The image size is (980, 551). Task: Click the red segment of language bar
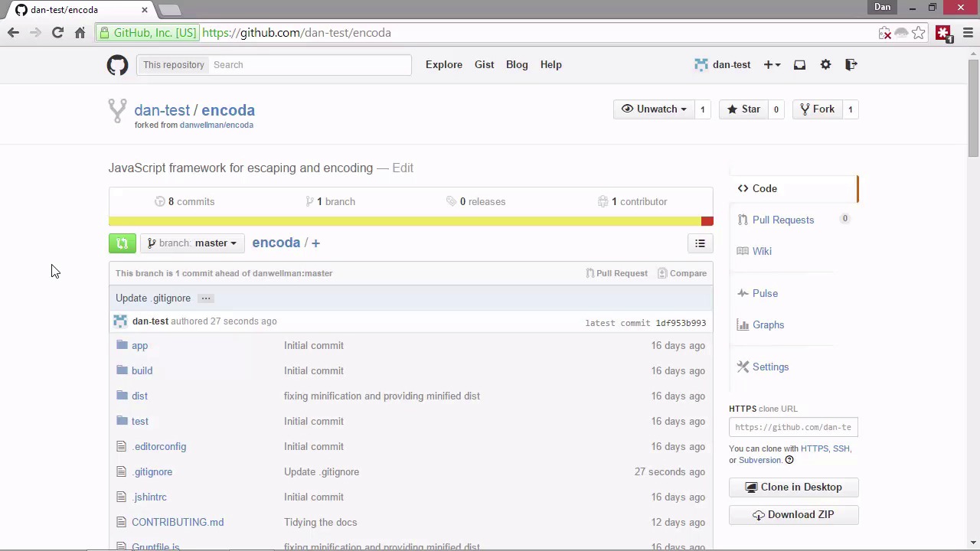point(707,222)
